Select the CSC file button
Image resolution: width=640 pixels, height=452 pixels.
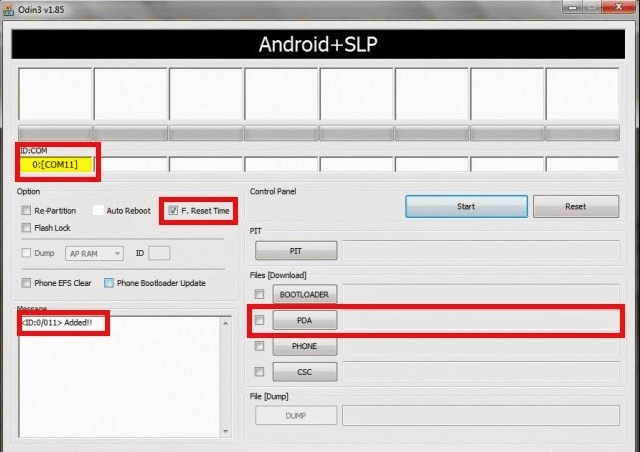(304, 372)
